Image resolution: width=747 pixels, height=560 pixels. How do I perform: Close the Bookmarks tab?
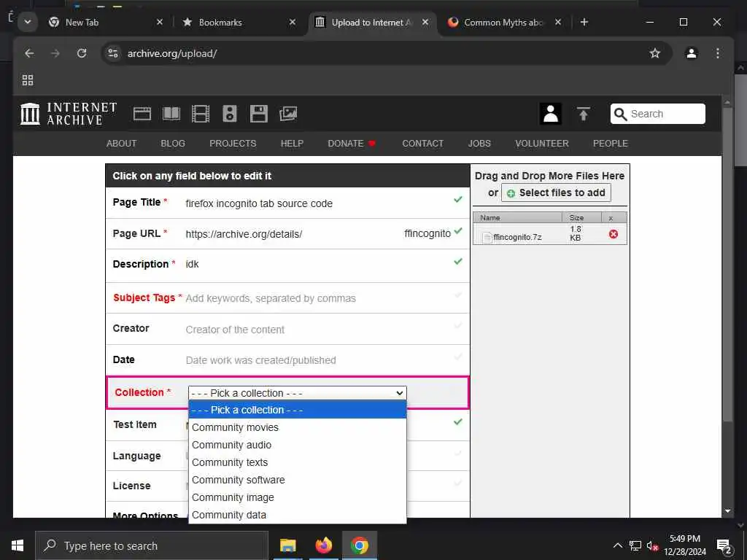(293, 22)
